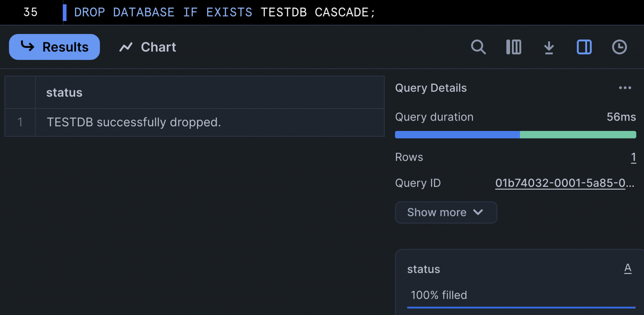Expand Show more query details
644x315 pixels.
coord(437,212)
